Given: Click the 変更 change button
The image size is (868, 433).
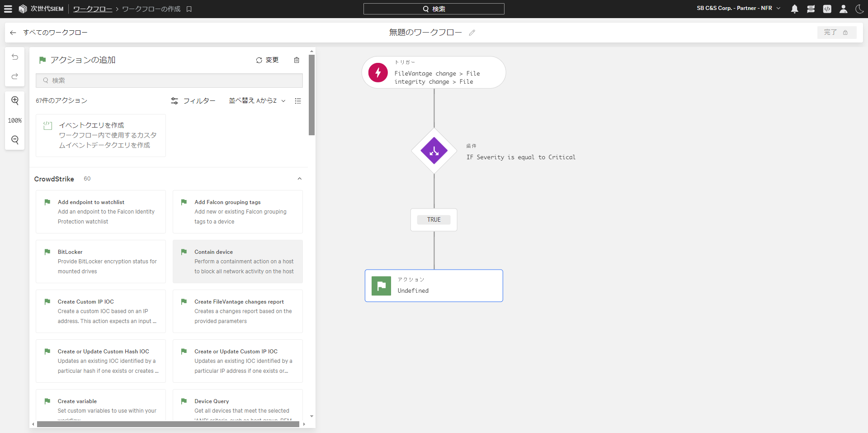Looking at the screenshot, I should [x=267, y=60].
